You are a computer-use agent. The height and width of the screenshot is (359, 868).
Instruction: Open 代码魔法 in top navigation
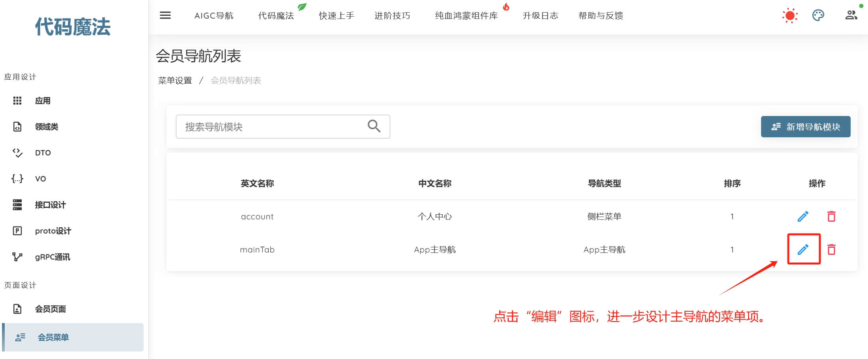point(276,16)
